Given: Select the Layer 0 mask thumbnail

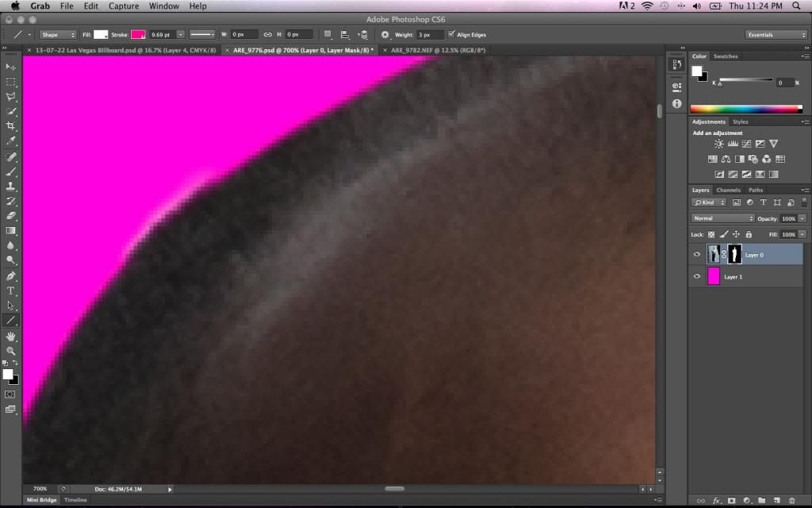Looking at the screenshot, I should click(734, 255).
